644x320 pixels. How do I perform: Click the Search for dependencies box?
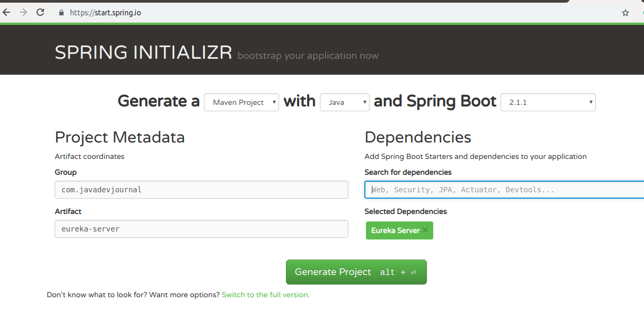(x=503, y=190)
